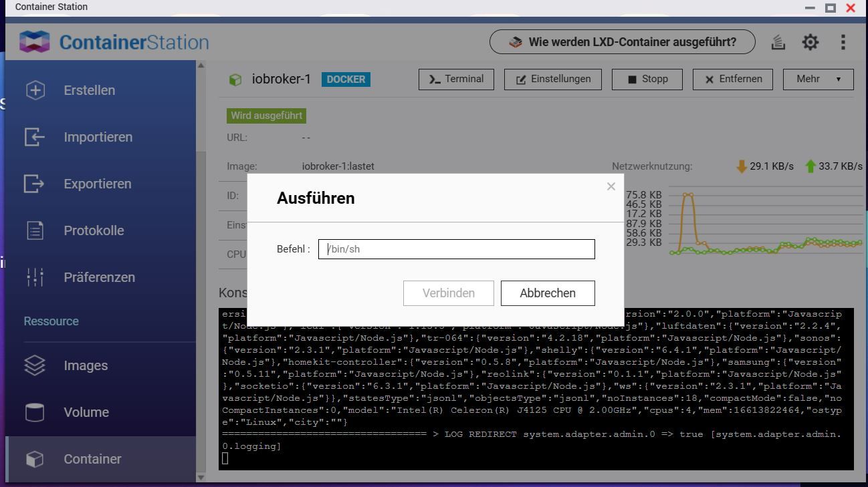This screenshot has width=868, height=487.
Task: Click the Exportieren arrow icon
Action: 35,184
